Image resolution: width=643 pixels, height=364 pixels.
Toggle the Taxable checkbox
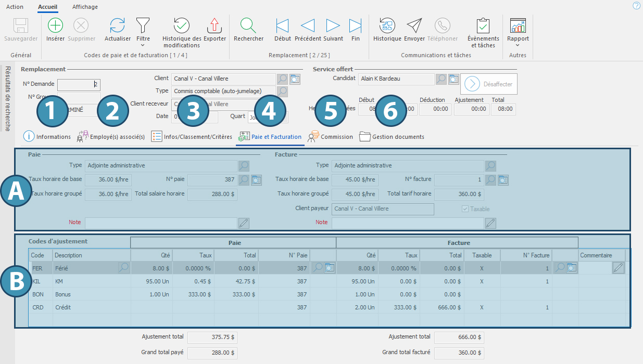[465, 209]
